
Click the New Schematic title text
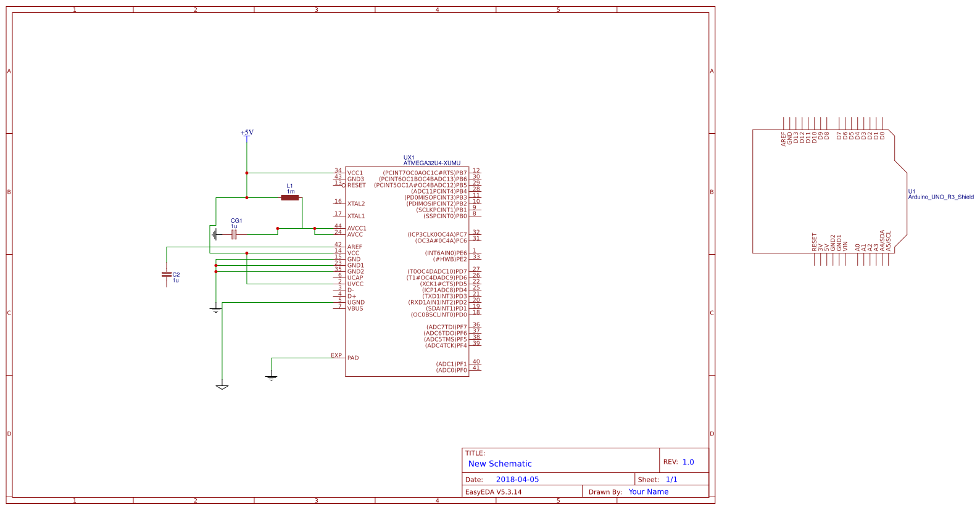pyautogui.click(x=499, y=464)
